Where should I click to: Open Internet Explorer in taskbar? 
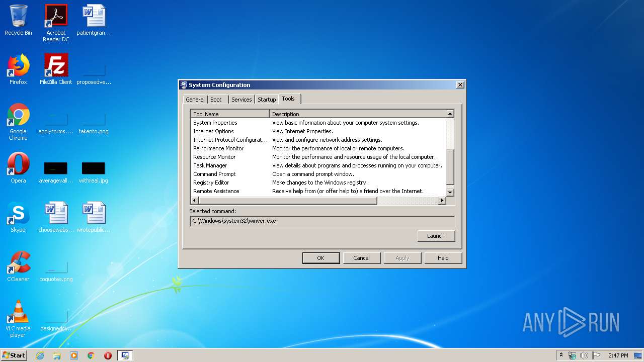[x=40, y=355]
